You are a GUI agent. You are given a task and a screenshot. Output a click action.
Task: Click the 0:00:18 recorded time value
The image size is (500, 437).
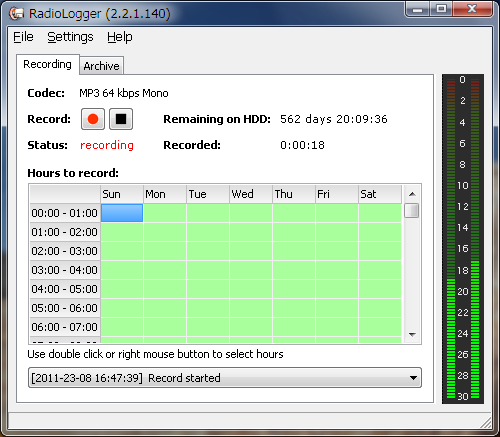point(302,145)
